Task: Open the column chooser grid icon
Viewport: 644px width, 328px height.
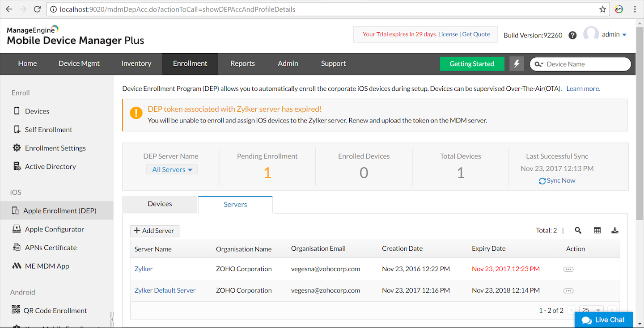Action: point(597,231)
